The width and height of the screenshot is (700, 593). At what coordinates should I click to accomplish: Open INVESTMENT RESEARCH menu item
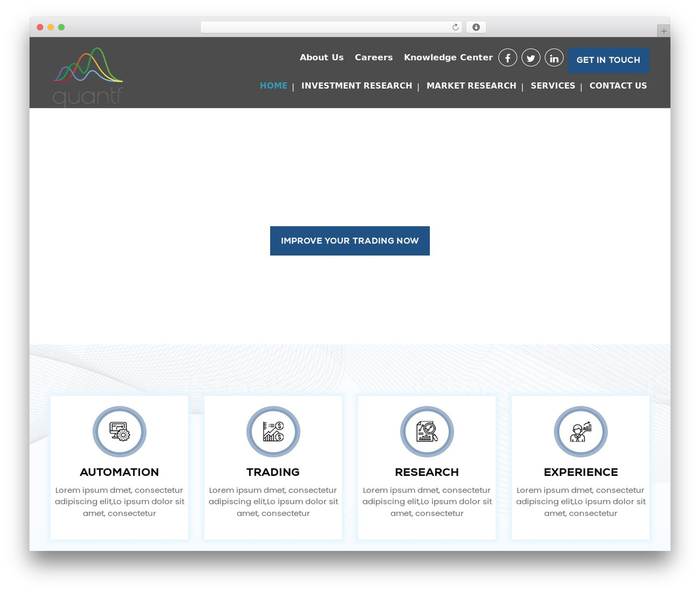tap(357, 86)
